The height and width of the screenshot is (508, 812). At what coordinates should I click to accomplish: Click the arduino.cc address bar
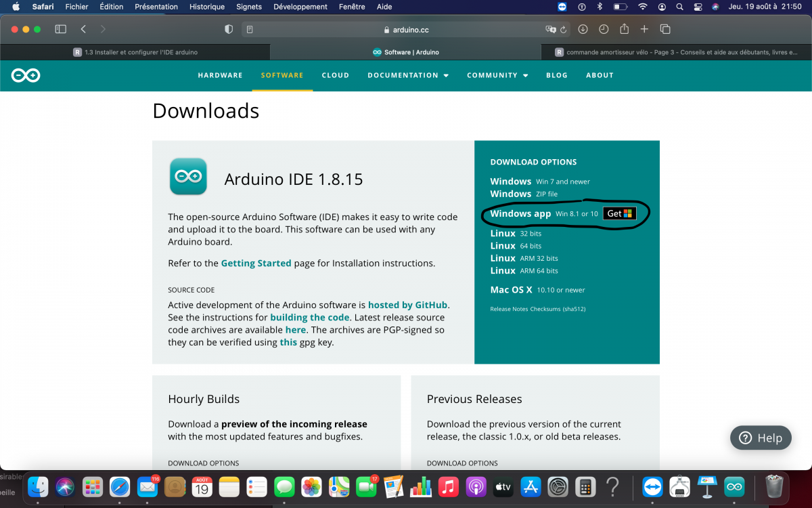point(406,30)
